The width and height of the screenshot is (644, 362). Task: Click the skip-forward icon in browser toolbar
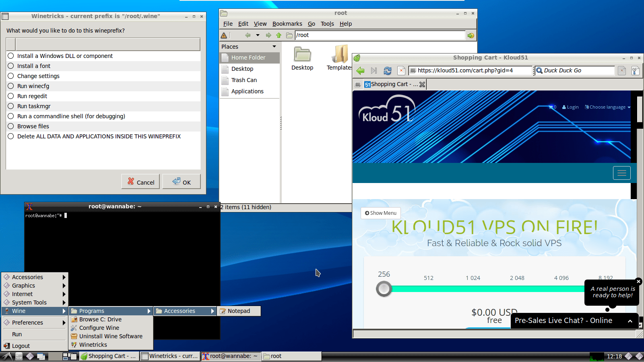(x=374, y=71)
